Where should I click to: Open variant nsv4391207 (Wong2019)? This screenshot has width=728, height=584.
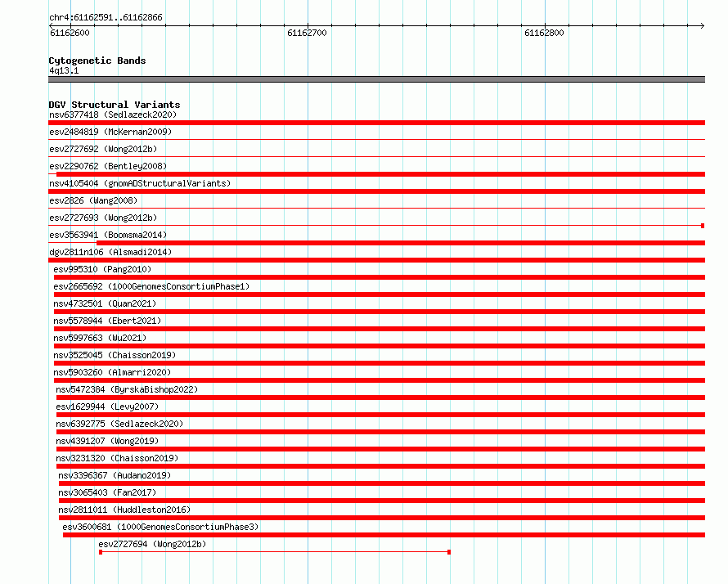107,441
